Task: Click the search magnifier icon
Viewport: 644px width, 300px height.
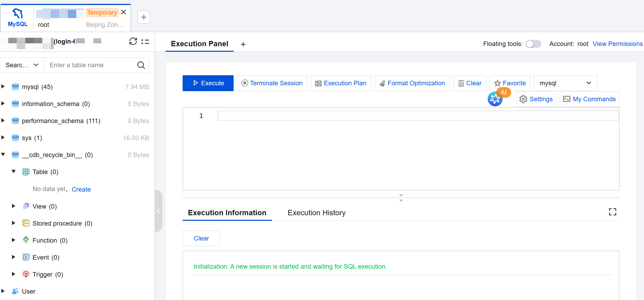Action: (141, 65)
